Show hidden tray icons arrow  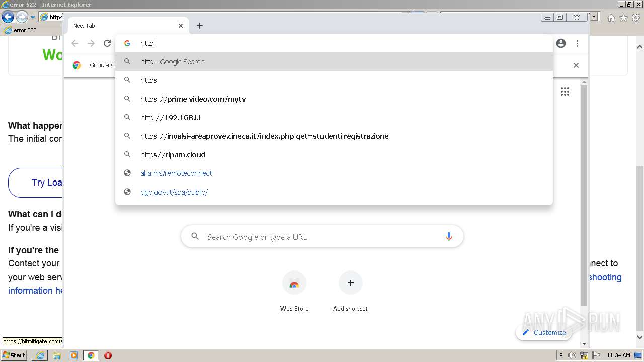pos(561,355)
